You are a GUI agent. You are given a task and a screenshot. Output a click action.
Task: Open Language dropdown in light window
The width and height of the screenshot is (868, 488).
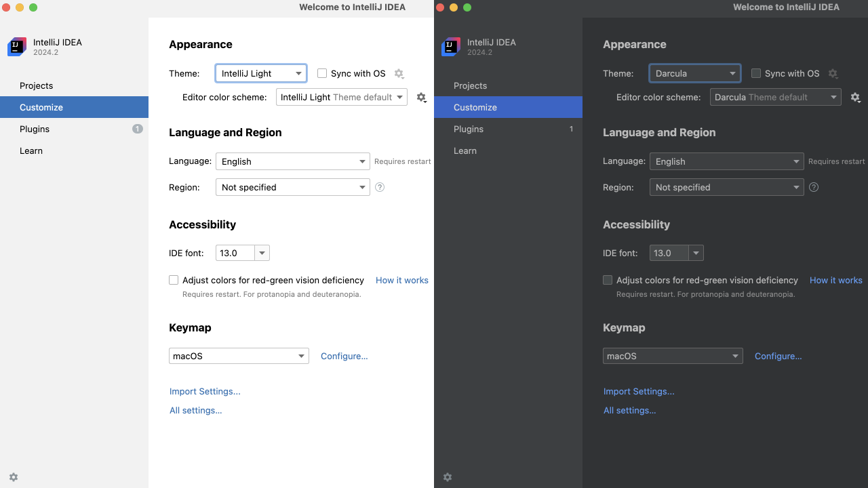click(x=293, y=161)
